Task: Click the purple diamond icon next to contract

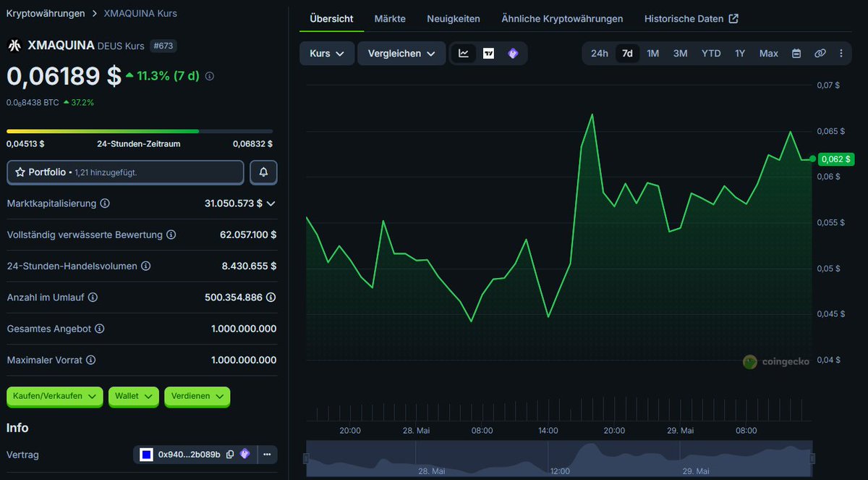Action: [245, 455]
